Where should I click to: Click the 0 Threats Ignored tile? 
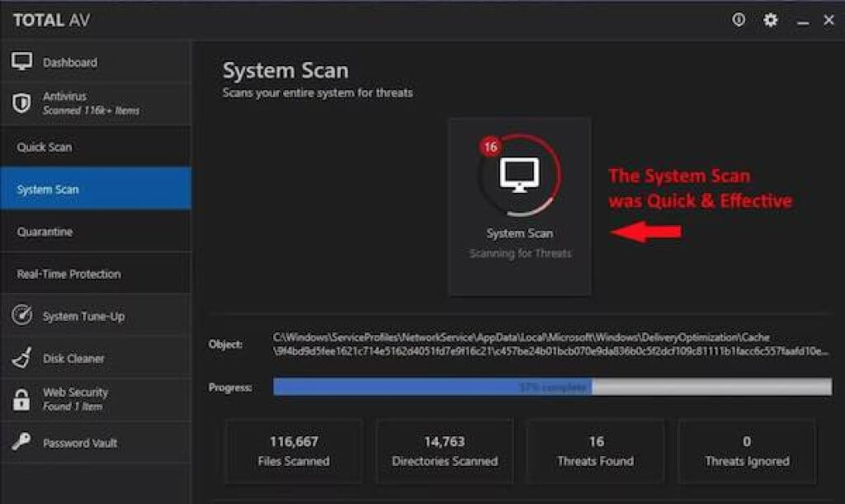(746, 450)
